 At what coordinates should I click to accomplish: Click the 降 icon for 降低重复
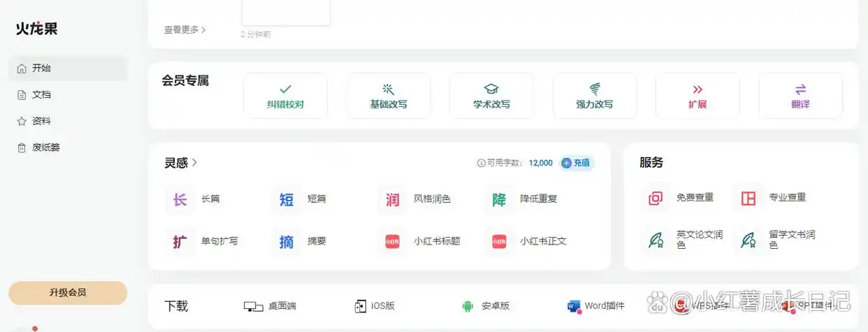click(x=498, y=199)
